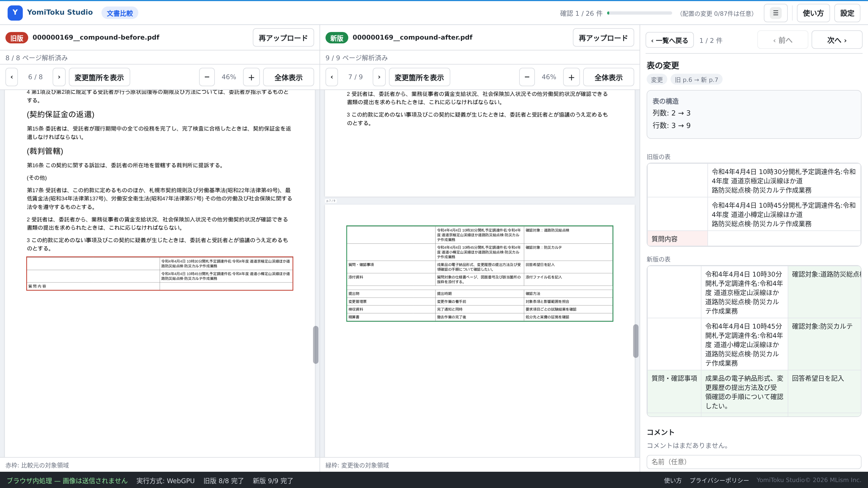Click the 新版 green badge label
Viewport: 868px width, 488px height.
pos(337,38)
